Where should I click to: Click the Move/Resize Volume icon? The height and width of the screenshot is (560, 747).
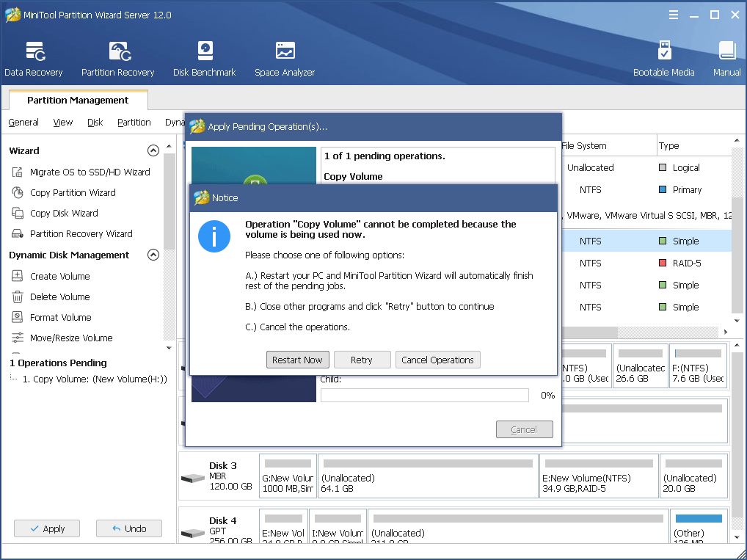tap(18, 338)
